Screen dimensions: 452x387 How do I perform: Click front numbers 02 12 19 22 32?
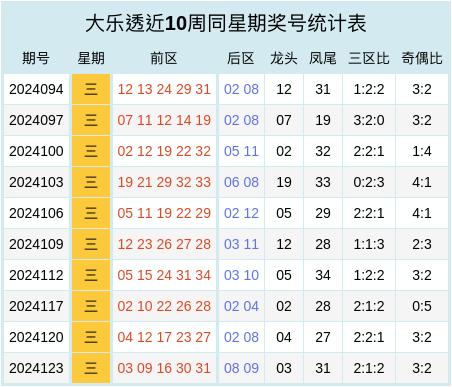164,151
